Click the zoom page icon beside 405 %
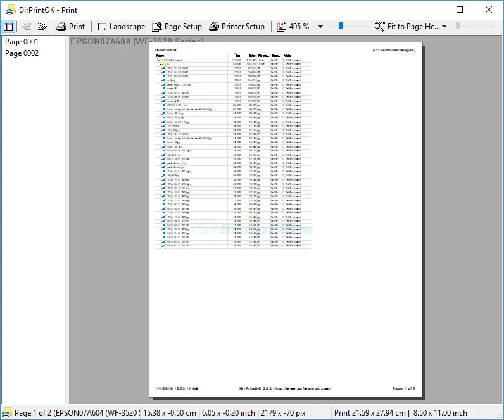 point(282,27)
